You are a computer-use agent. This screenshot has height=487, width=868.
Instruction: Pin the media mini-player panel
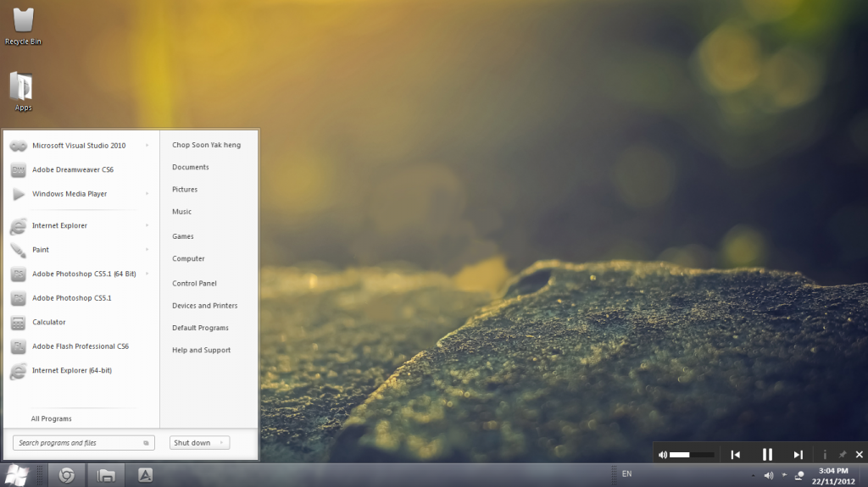click(x=843, y=455)
